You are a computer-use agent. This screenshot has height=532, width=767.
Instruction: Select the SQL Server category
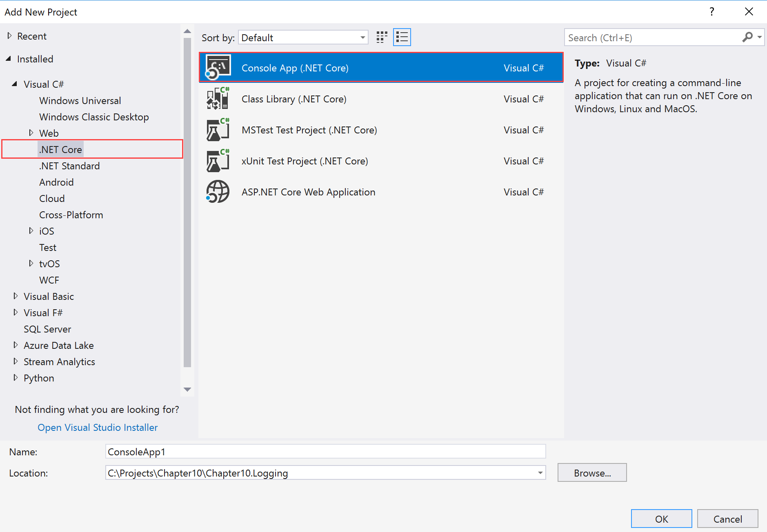[x=47, y=329]
